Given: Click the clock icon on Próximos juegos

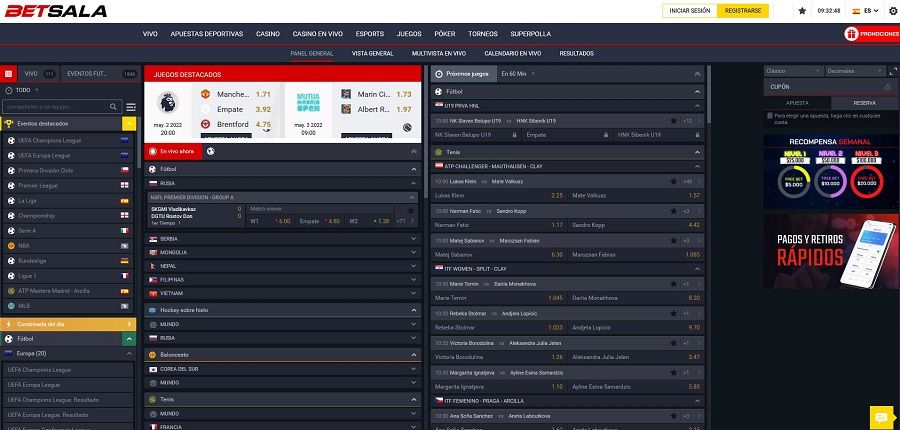Looking at the screenshot, I should pyautogui.click(x=439, y=74).
